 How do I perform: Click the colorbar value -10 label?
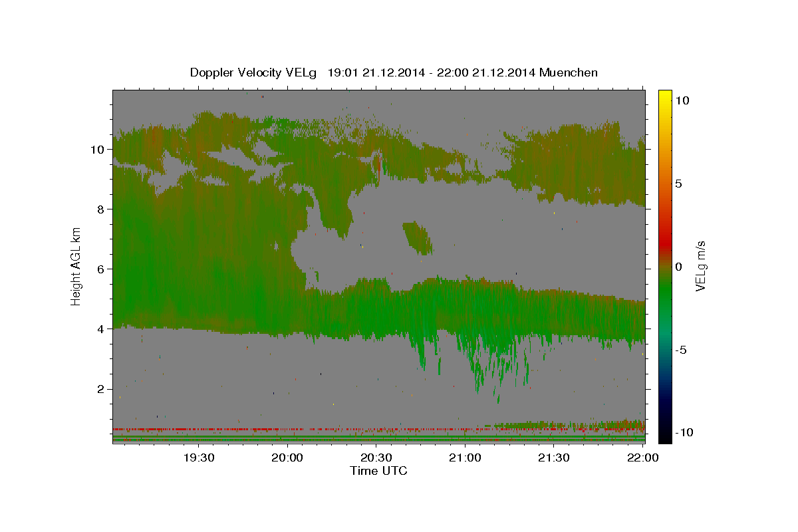point(684,432)
